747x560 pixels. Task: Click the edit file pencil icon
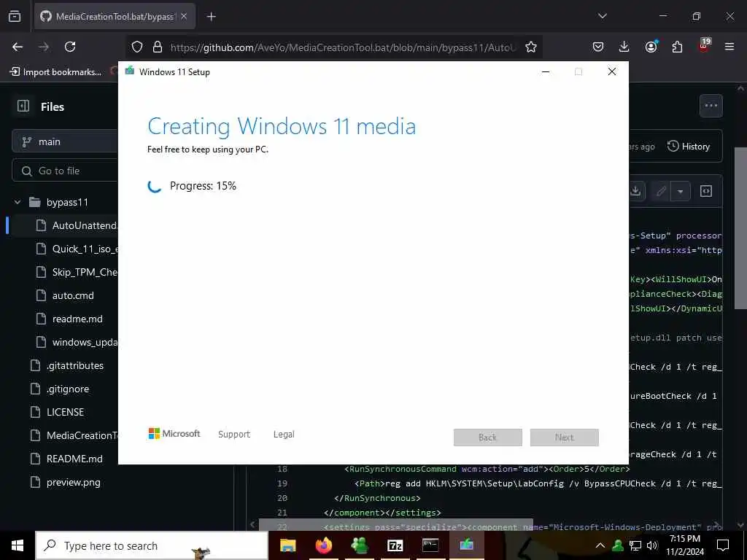pyautogui.click(x=661, y=192)
